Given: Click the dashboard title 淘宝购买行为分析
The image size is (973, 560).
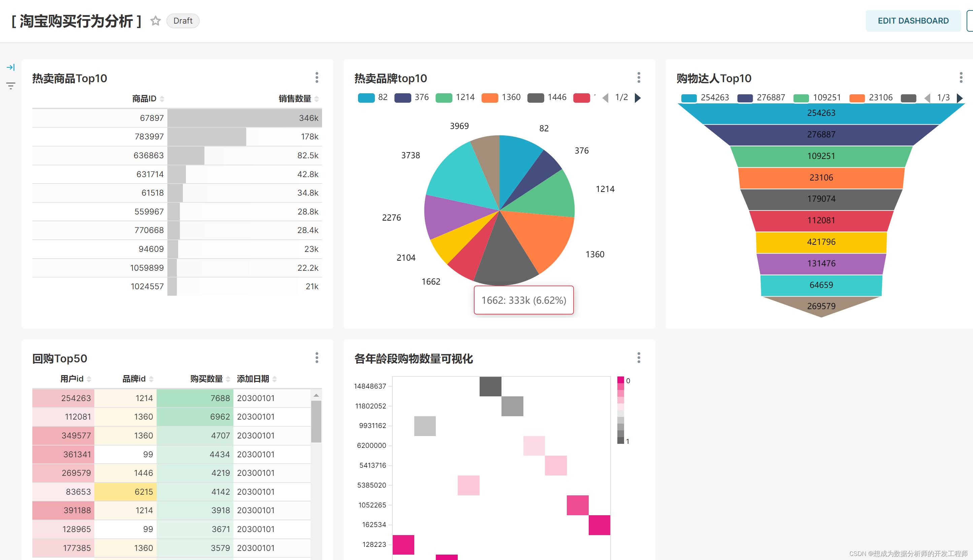Looking at the screenshot, I should 76,21.
